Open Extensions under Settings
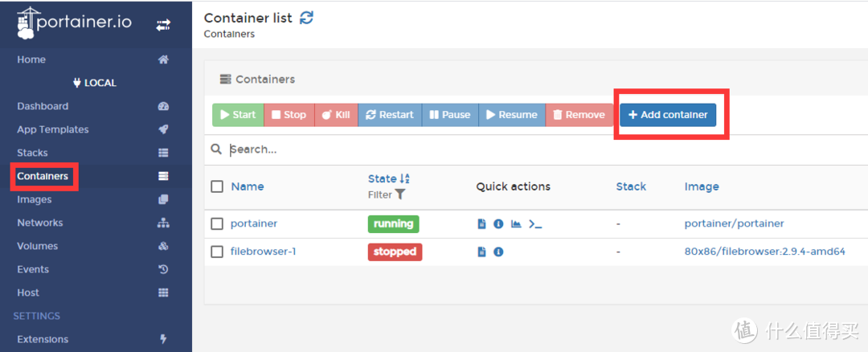Image resolution: width=868 pixels, height=352 pixels. (x=43, y=338)
